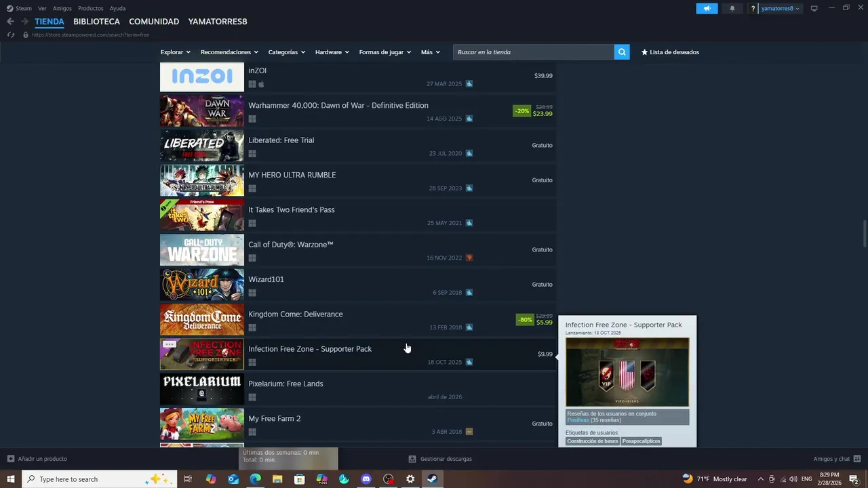Expand the Recomendaciones dropdown
The height and width of the screenshot is (488, 868).
coord(229,52)
